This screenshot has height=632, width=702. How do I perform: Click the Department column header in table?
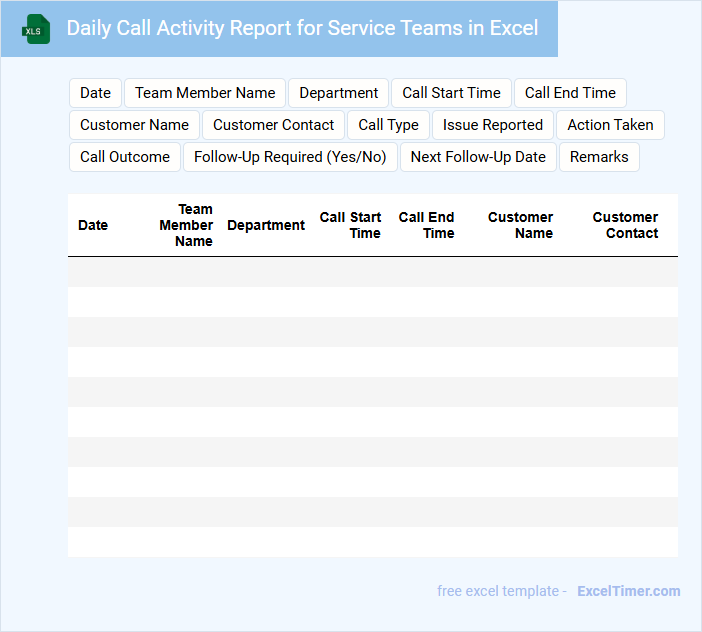266,225
